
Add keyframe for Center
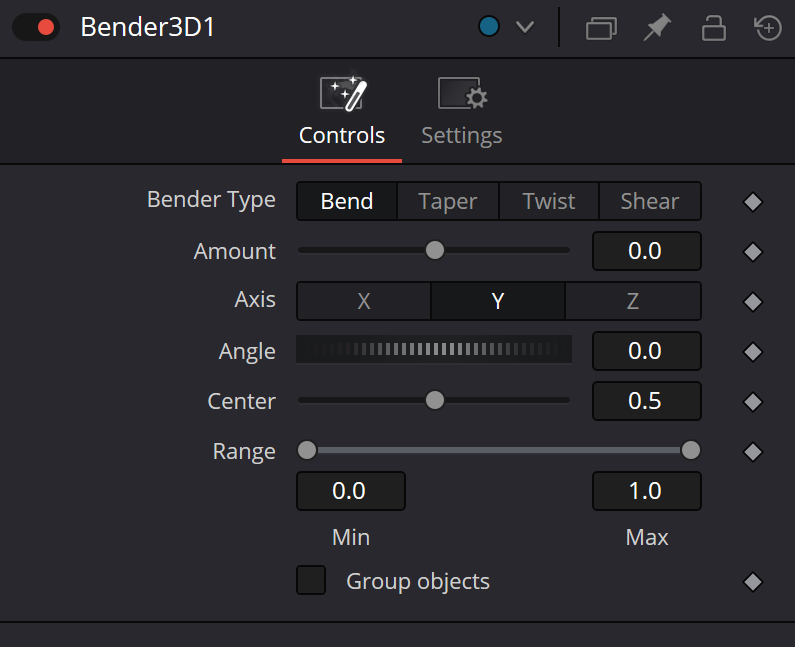tap(753, 402)
